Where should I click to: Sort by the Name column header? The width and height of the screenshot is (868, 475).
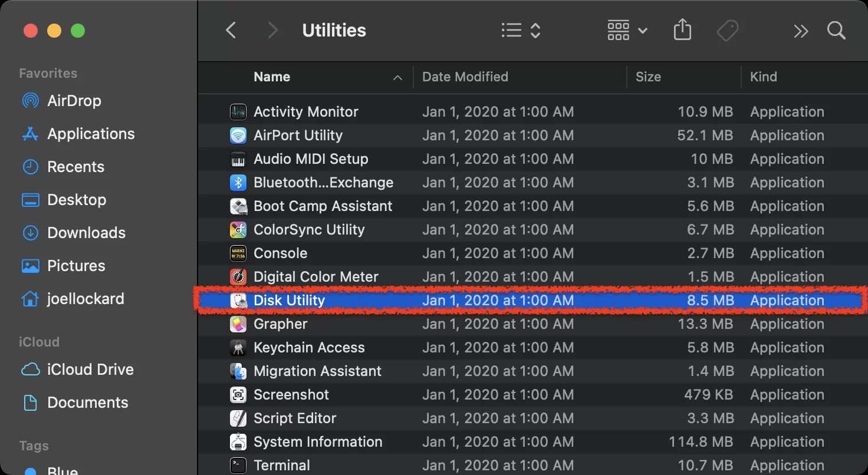click(x=272, y=77)
